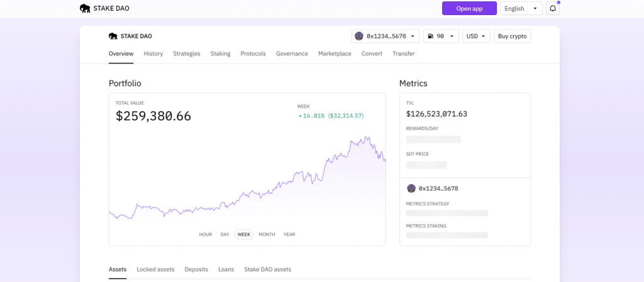This screenshot has width=644, height=282.
Task: Click the wallet avatar in the address selector
Action: point(359,36)
